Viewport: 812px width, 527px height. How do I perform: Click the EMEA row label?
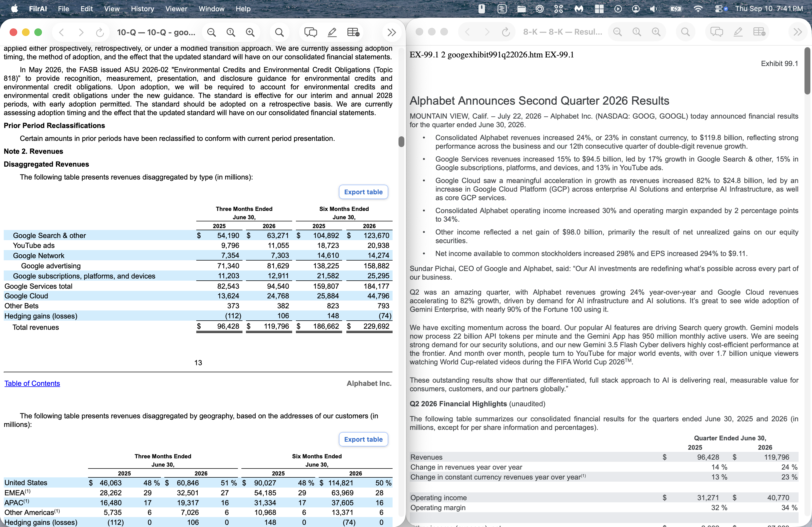click(x=17, y=493)
